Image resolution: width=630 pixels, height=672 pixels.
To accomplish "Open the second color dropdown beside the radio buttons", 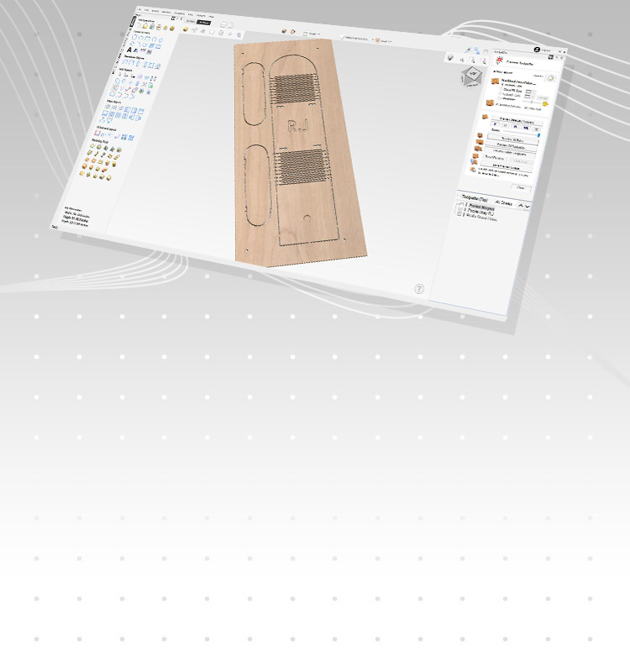I will (x=528, y=97).
